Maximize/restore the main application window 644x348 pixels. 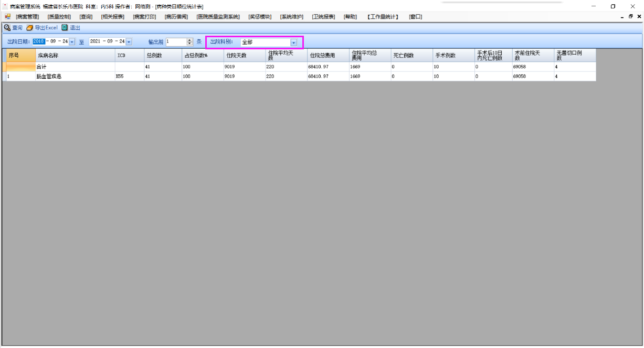[x=613, y=6]
